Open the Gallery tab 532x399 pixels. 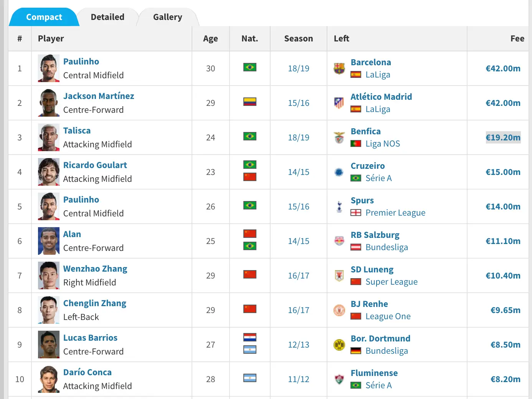pyautogui.click(x=167, y=17)
